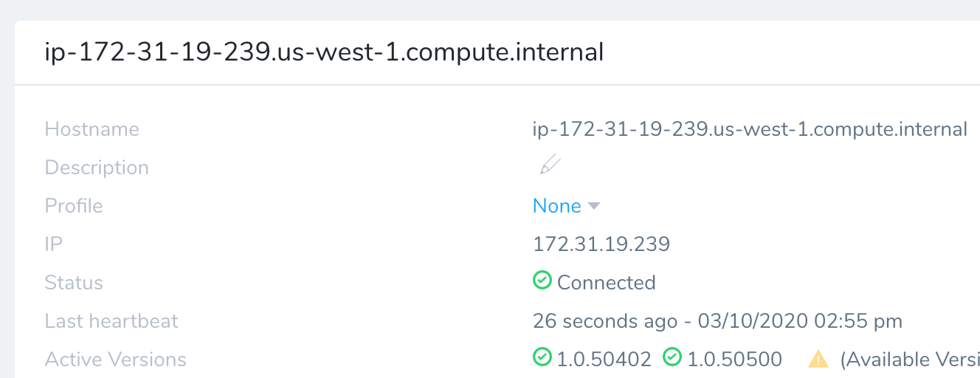Click the IP address 172.31.19.239
The height and width of the screenshot is (378, 980).
(x=601, y=244)
